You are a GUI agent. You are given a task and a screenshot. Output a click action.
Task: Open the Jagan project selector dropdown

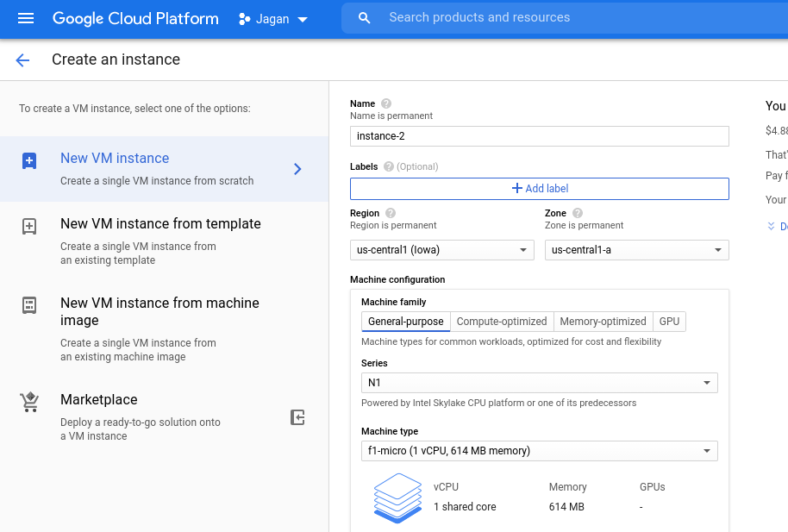(x=273, y=19)
